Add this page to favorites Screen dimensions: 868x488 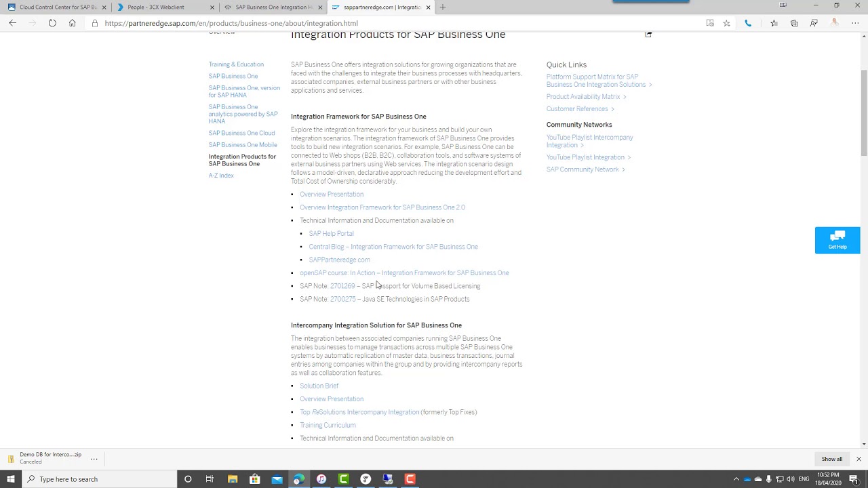click(726, 23)
